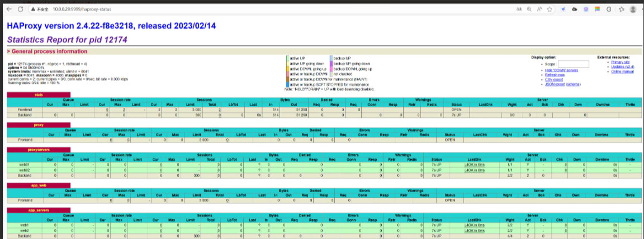The image size is (644, 239).
Task: Click the blue bird extension icon
Action: pyautogui.click(x=563, y=9)
